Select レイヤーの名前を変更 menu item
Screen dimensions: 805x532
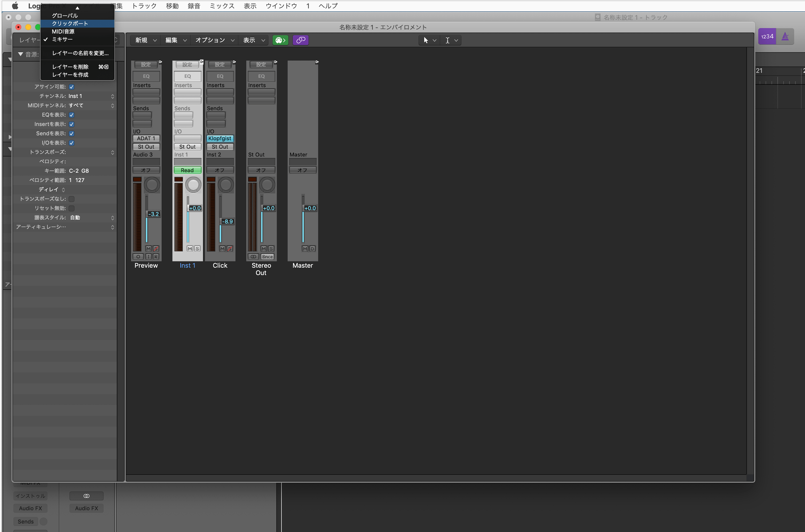point(77,53)
